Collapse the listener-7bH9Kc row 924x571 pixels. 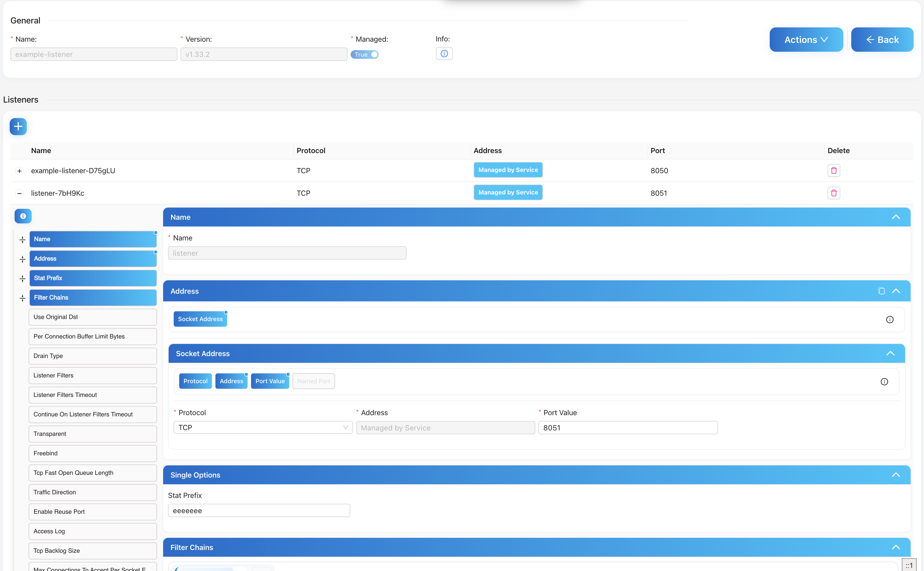click(x=20, y=193)
